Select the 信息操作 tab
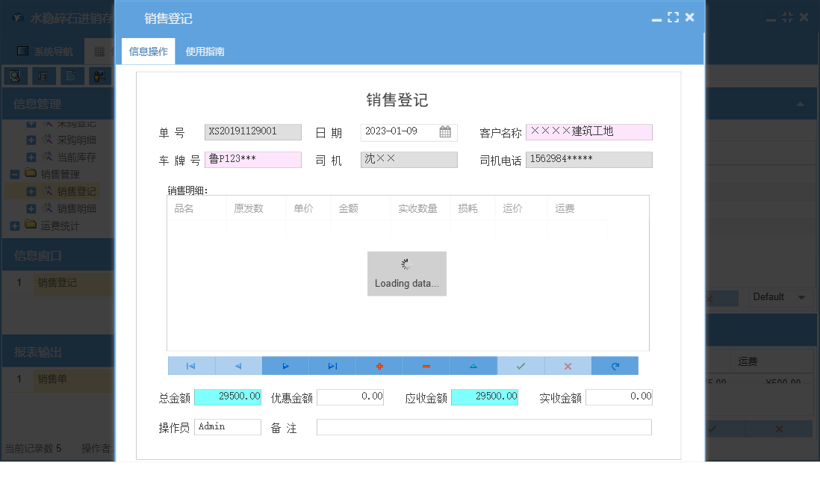Viewport: 820px width, 504px height. tap(148, 52)
